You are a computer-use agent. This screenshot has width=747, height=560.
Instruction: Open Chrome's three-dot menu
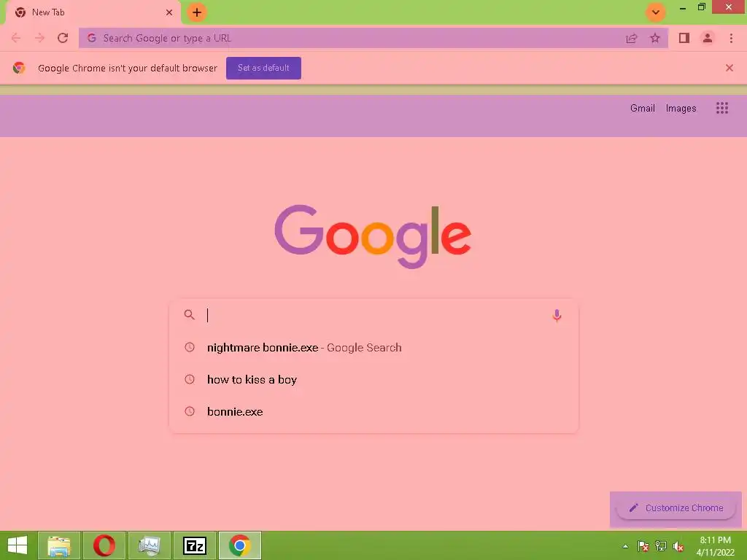point(731,38)
